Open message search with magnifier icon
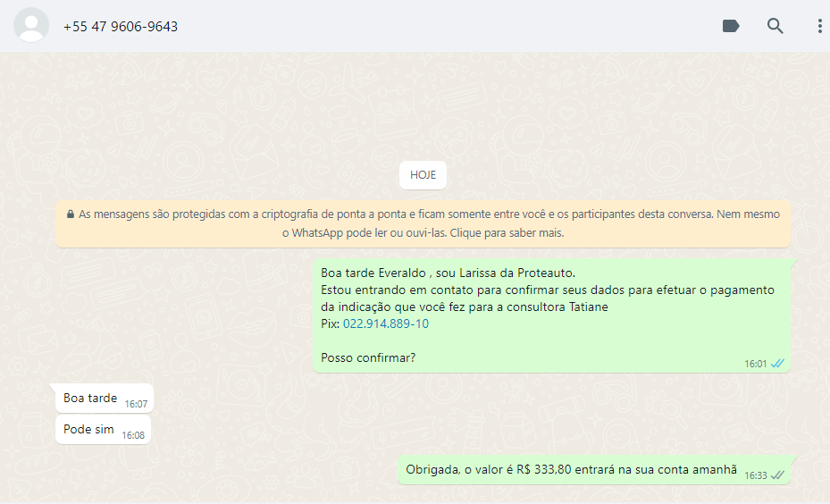The height and width of the screenshot is (504, 830). [776, 26]
